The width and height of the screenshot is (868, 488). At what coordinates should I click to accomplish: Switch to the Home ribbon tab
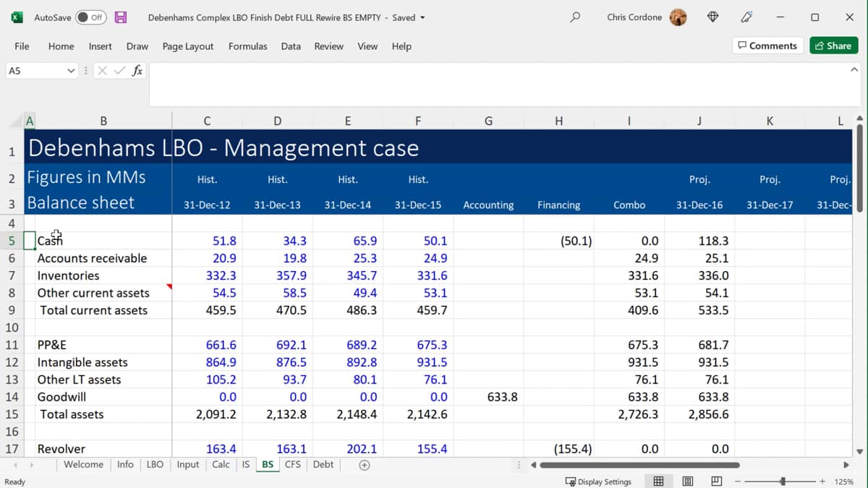pyautogui.click(x=61, y=46)
